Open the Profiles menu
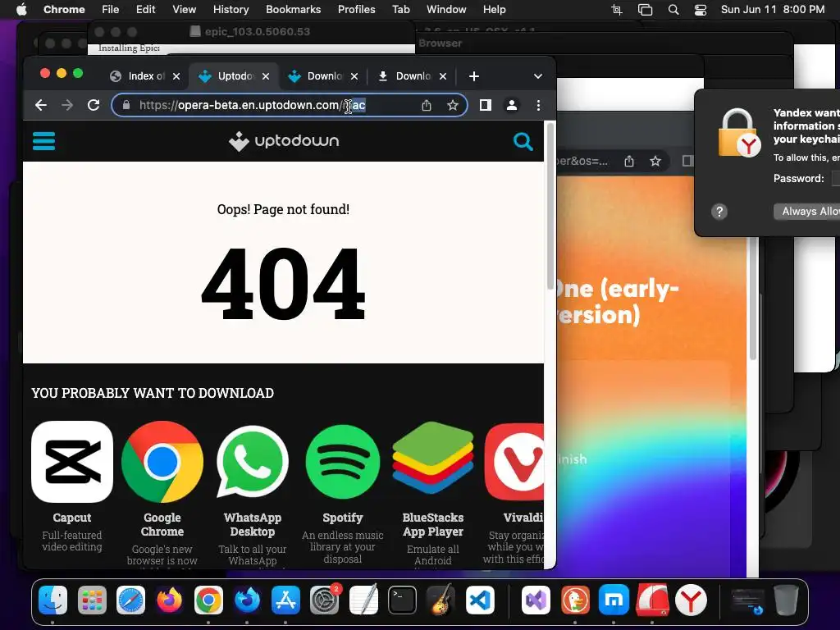This screenshot has width=840, height=630. [x=356, y=9]
